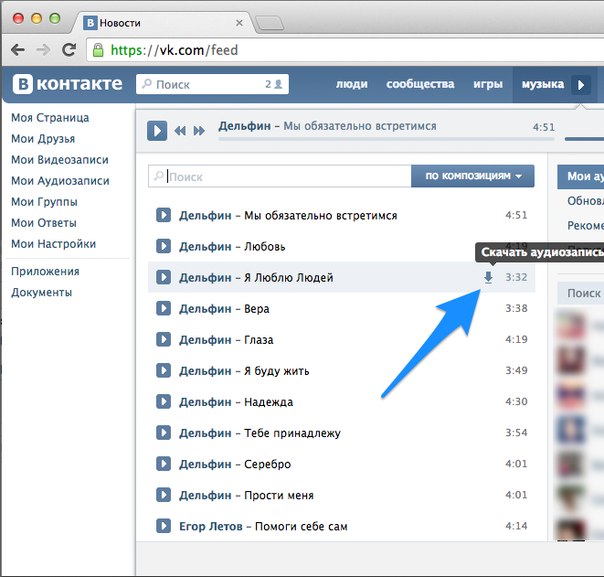This screenshot has height=577, width=604.
Task: Reload the page with refresh icon
Action: [x=69, y=50]
